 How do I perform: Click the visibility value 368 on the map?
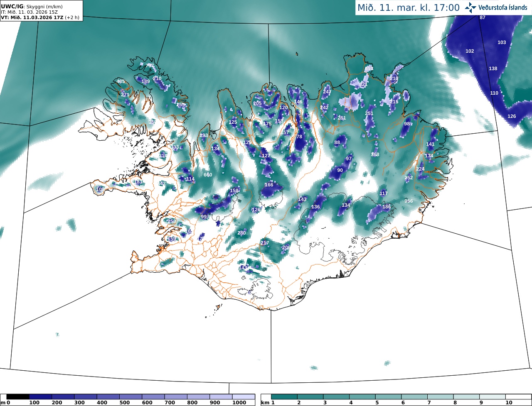[375, 154]
